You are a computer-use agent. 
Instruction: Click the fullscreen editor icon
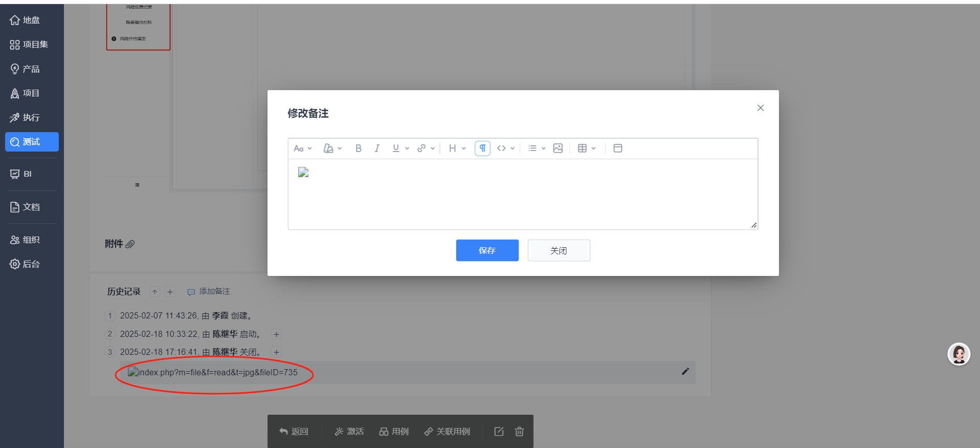[617, 148]
